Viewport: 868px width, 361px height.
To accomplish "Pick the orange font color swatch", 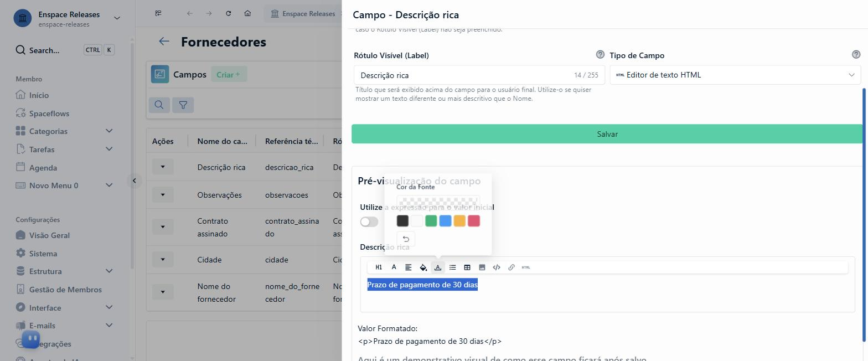I will tap(459, 221).
